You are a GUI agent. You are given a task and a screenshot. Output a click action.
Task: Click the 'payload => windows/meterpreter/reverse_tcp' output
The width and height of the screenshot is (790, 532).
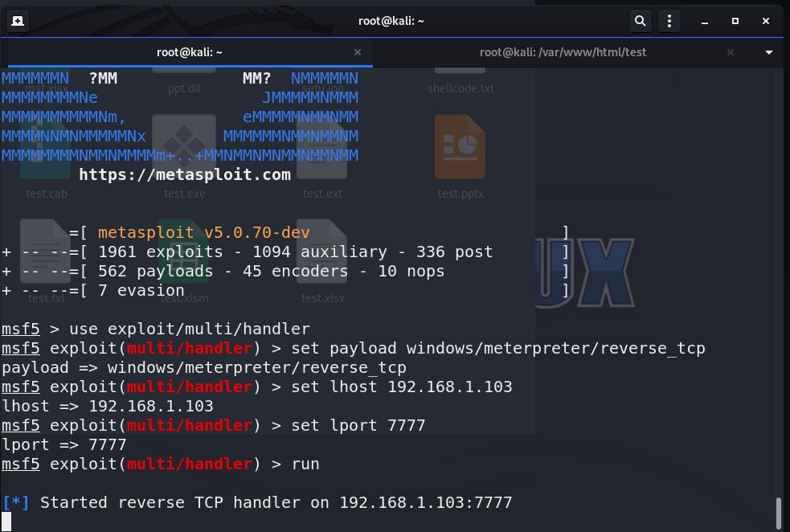[x=204, y=368]
